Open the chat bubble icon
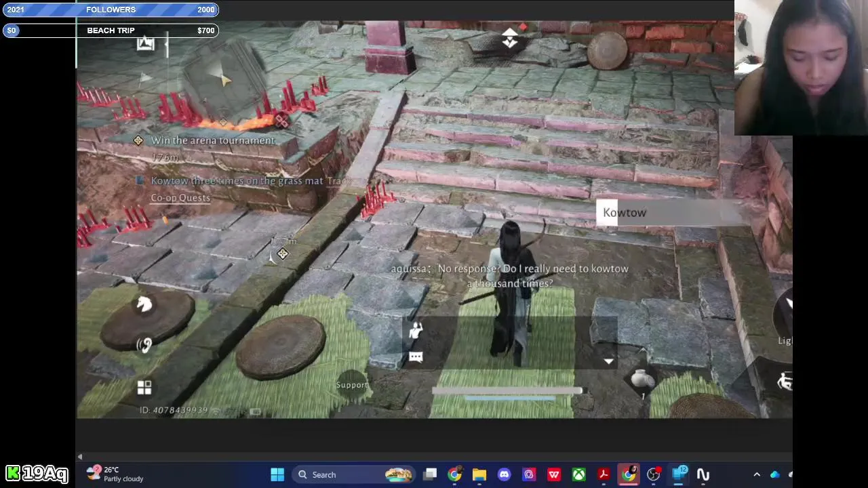This screenshot has height=488, width=868. pyautogui.click(x=416, y=357)
